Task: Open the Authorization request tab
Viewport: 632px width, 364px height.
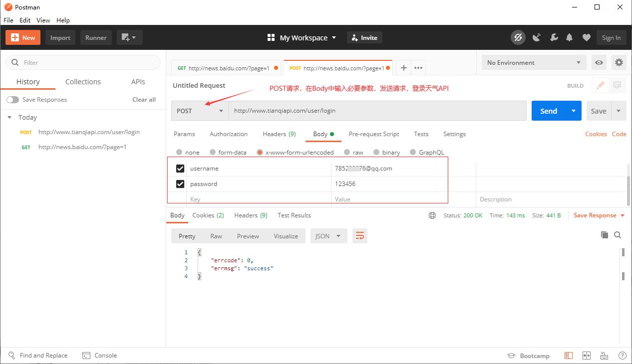Action: pyautogui.click(x=229, y=134)
